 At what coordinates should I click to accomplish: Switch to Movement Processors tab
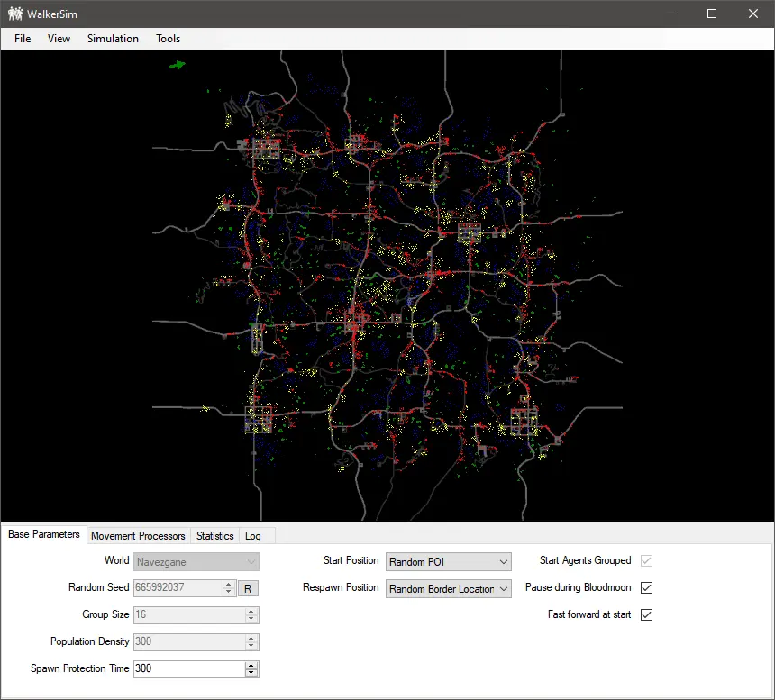point(138,536)
